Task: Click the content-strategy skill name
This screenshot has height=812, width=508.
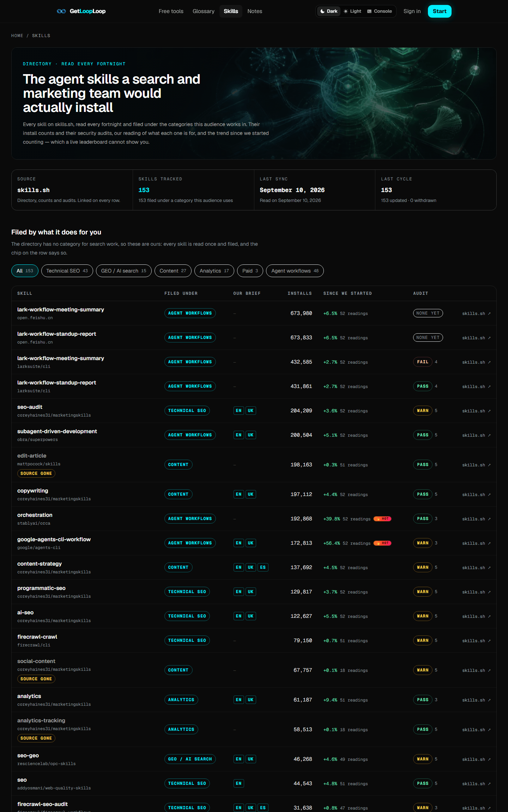Action: [40, 564]
